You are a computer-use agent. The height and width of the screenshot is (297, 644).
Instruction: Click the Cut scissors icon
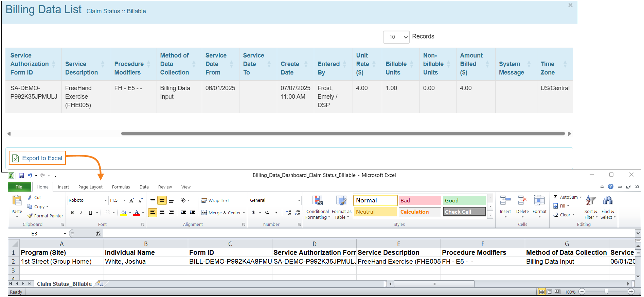30,197
